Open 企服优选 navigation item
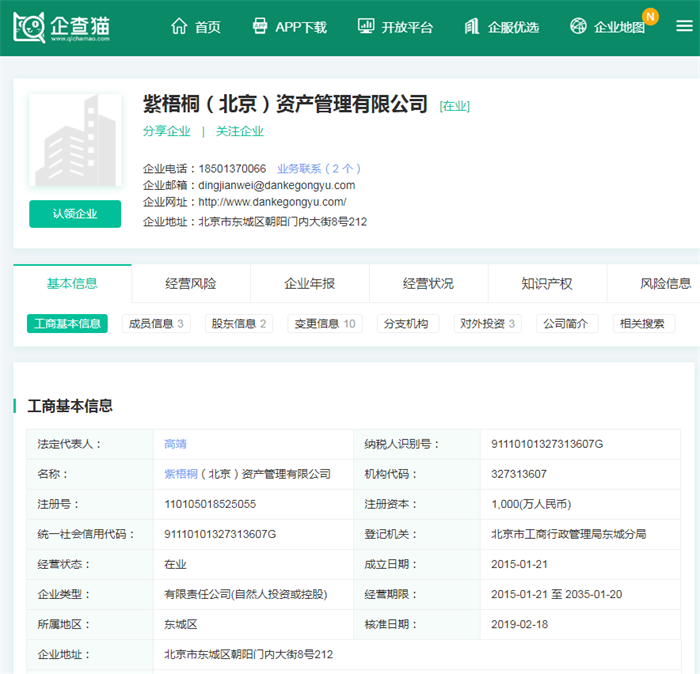700x674 pixels. tap(513, 27)
